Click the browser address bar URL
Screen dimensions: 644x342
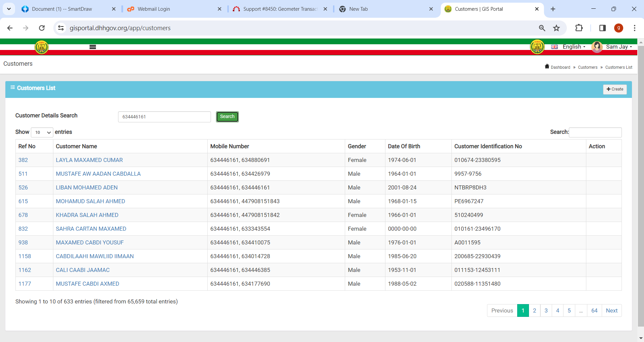(x=120, y=28)
